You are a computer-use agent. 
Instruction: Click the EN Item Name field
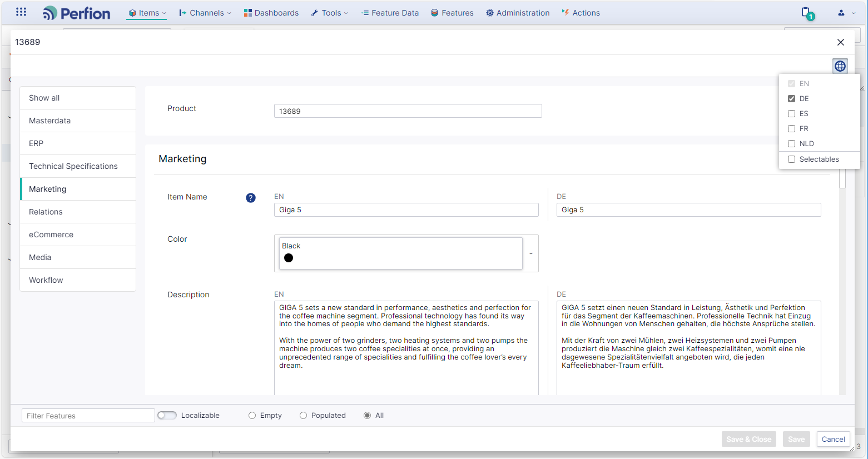pyautogui.click(x=406, y=209)
